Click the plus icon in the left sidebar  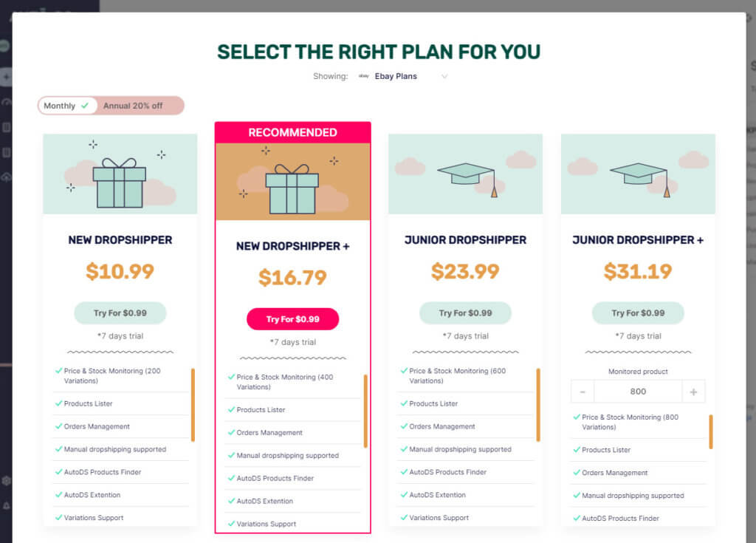pos(7,76)
